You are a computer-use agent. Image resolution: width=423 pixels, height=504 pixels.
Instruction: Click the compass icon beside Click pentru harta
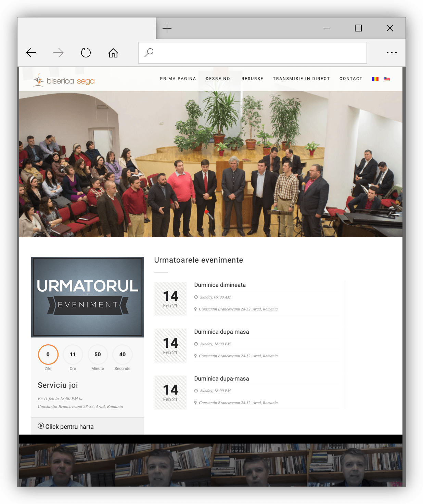tap(41, 426)
